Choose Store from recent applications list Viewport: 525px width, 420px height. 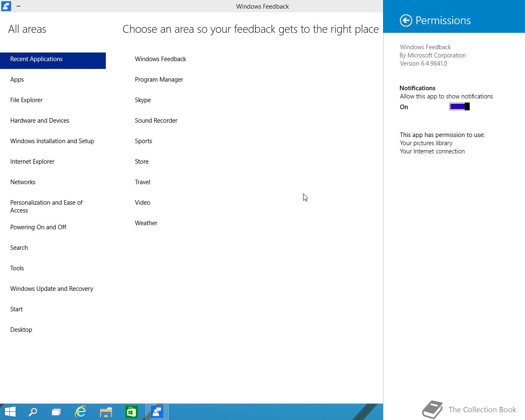click(142, 162)
